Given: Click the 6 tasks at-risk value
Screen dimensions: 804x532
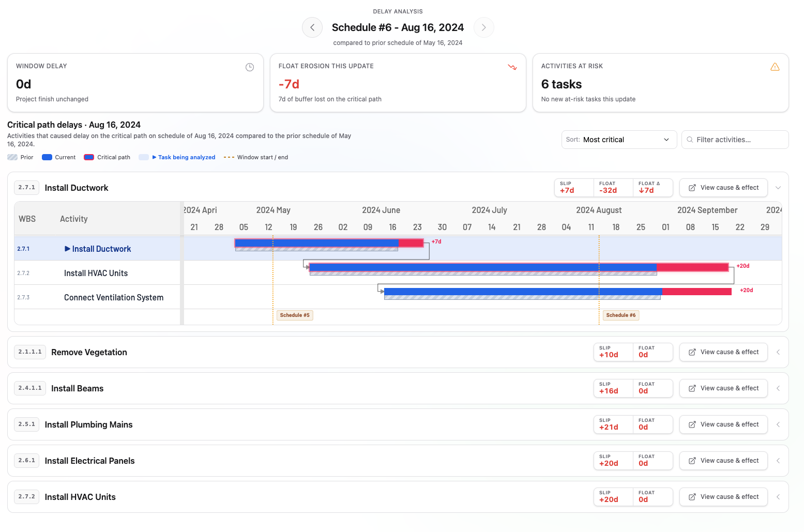Looking at the screenshot, I should pyautogui.click(x=562, y=84).
